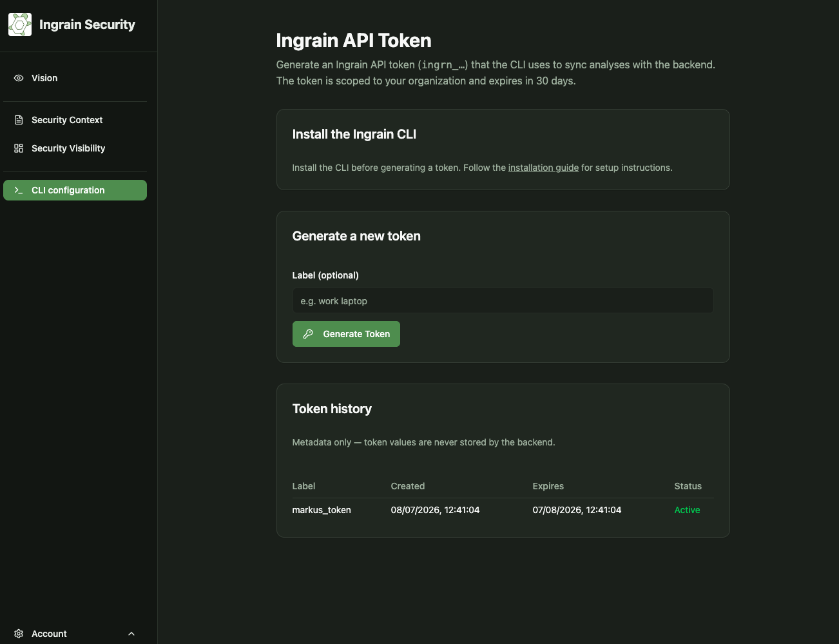The image size is (839, 644).
Task: Open Security Context in sidebar
Action: coord(75,120)
